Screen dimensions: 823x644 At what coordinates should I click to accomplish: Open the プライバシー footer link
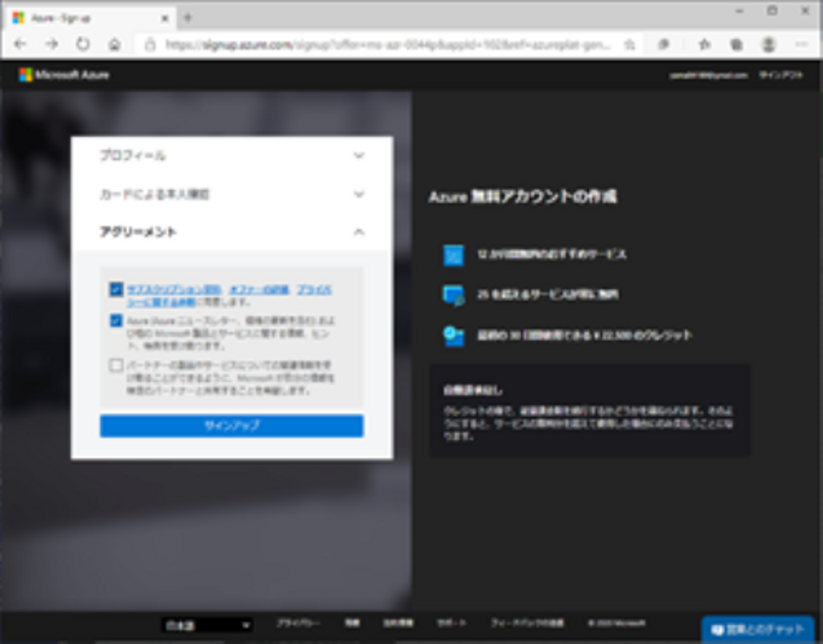[x=298, y=623]
